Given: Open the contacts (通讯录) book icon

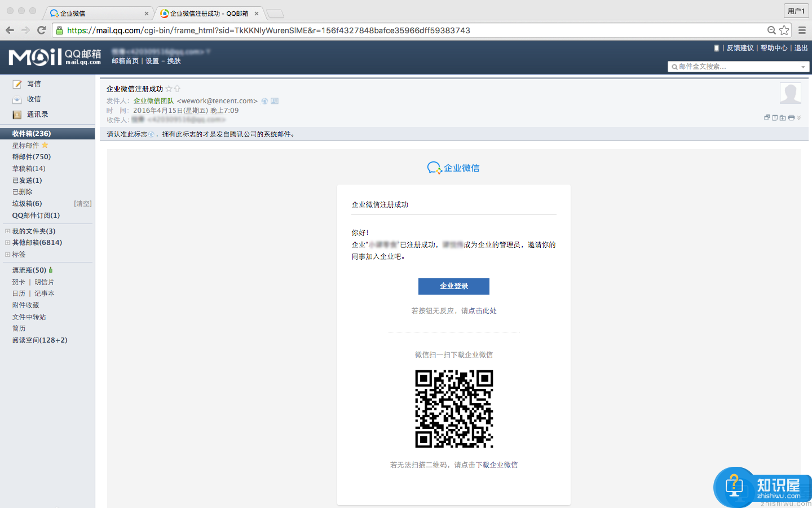Looking at the screenshot, I should [x=17, y=115].
